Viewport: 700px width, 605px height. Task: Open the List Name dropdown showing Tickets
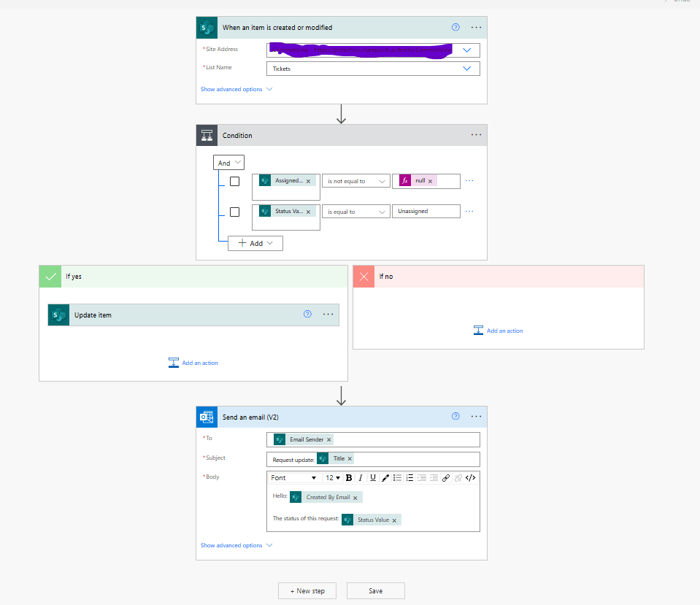467,68
